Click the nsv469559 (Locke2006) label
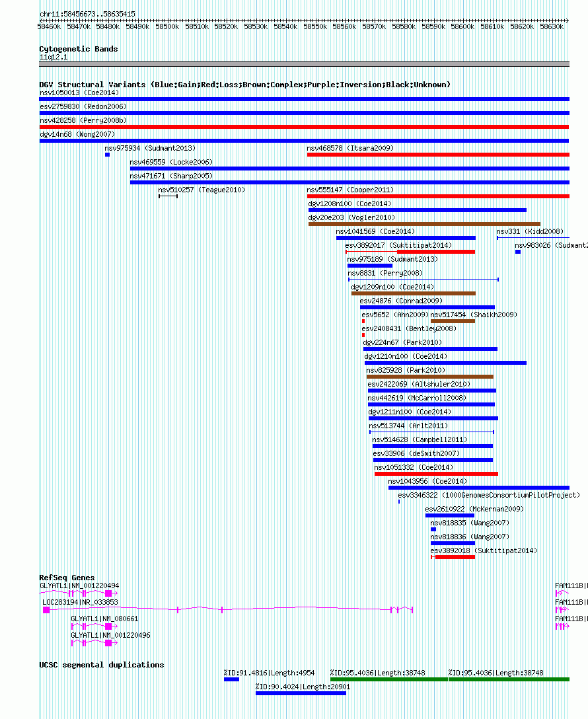Image resolution: width=588 pixels, height=719 pixels. pyautogui.click(x=171, y=162)
